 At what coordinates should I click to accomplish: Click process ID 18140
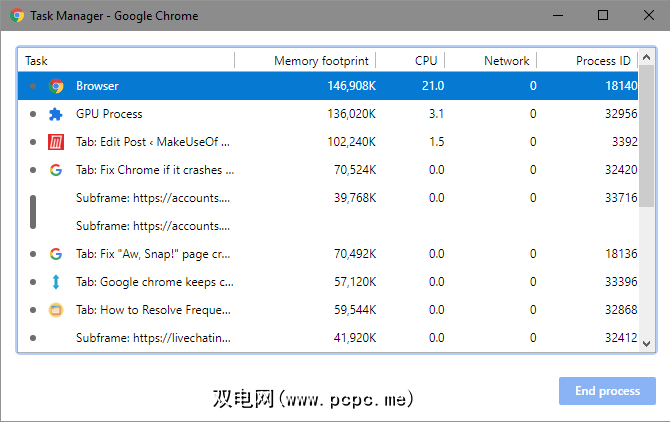click(621, 86)
